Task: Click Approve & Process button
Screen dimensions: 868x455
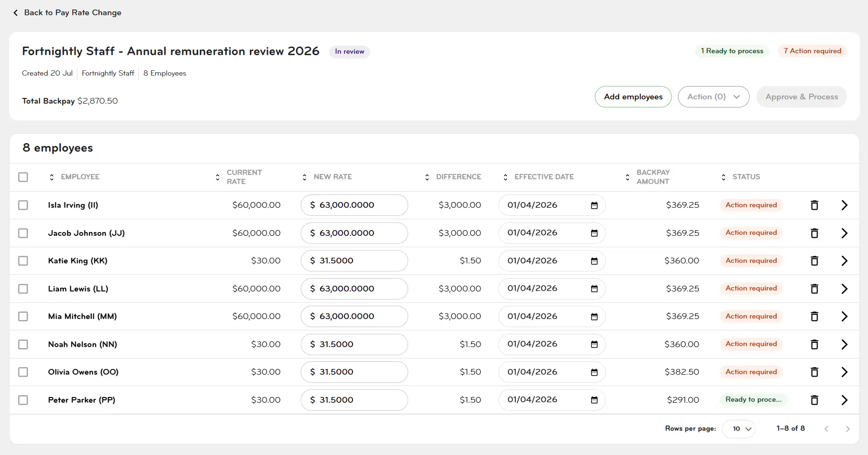Action: 801,97
